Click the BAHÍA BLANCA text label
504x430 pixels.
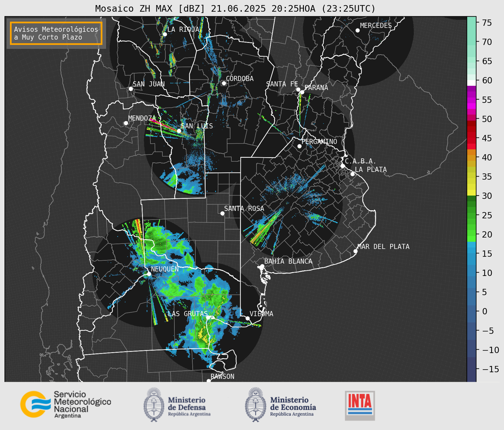click(x=288, y=261)
